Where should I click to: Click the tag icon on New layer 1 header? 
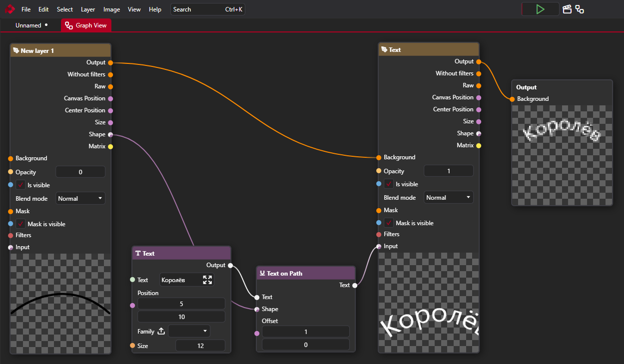click(16, 50)
